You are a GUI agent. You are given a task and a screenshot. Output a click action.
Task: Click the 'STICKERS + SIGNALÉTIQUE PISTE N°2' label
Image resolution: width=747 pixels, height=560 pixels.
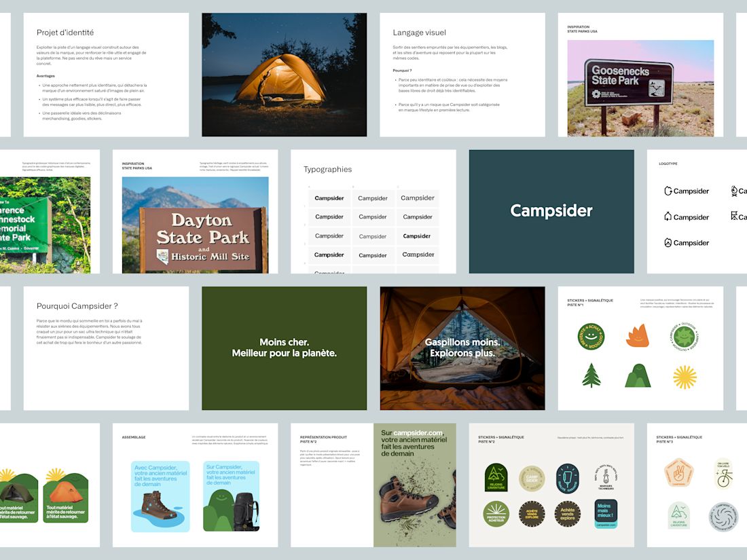tap(501, 439)
